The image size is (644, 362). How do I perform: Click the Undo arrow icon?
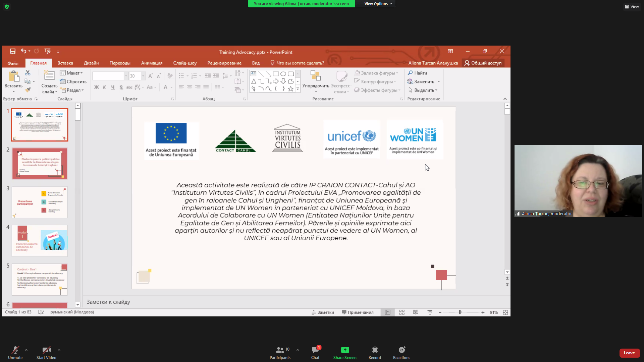tap(23, 51)
